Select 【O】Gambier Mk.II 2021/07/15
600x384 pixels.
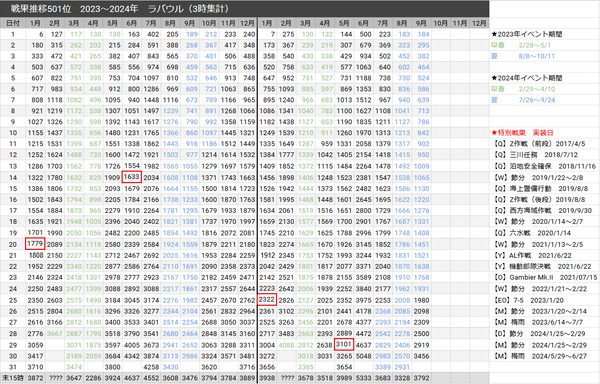[544, 278]
